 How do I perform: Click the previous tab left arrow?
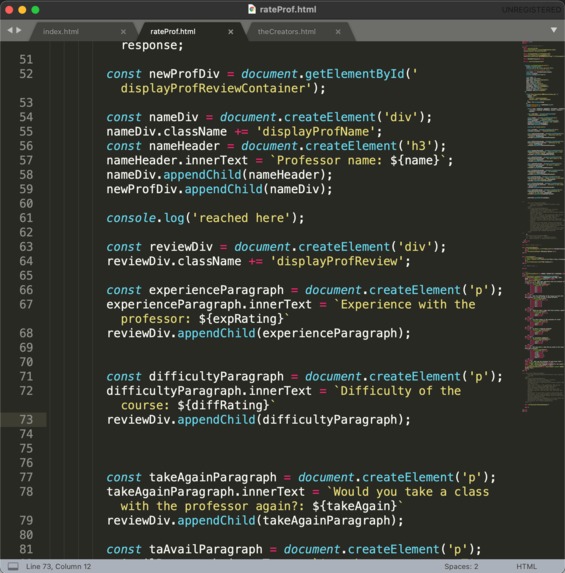[10, 30]
